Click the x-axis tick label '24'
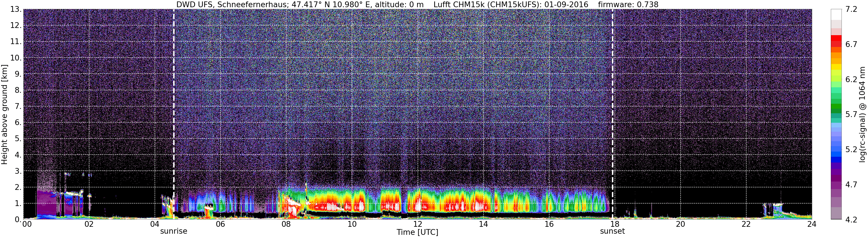Image resolution: width=868 pixels, height=238 pixels. click(x=812, y=224)
